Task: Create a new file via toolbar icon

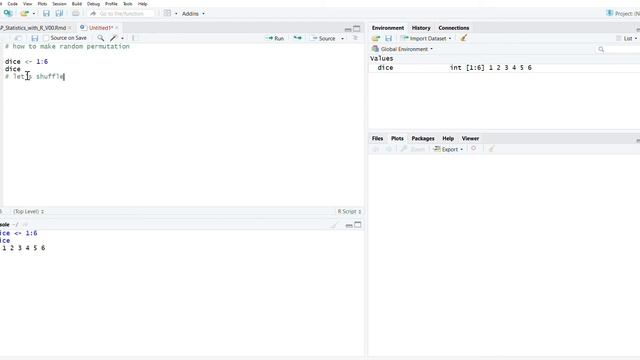Action: [8, 13]
